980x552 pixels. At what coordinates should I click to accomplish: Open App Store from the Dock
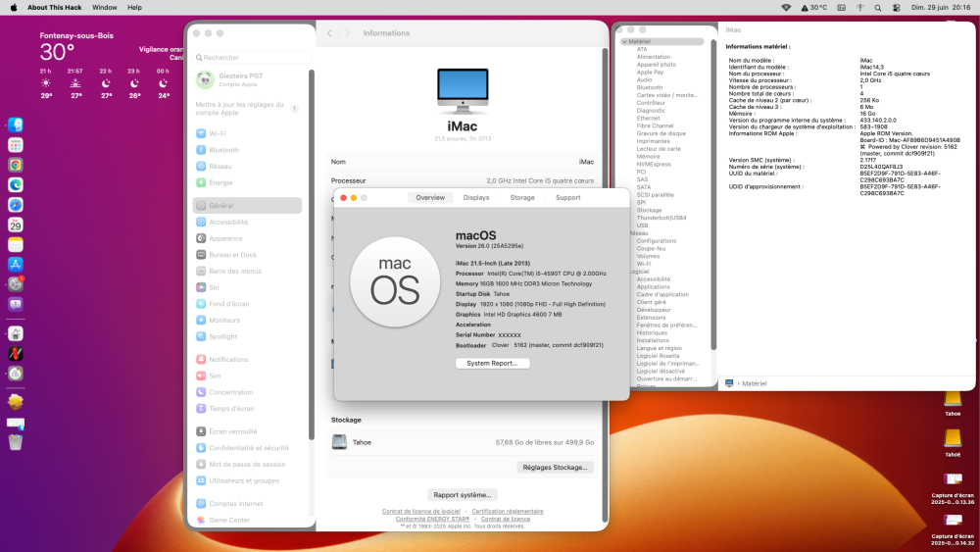[x=16, y=265]
